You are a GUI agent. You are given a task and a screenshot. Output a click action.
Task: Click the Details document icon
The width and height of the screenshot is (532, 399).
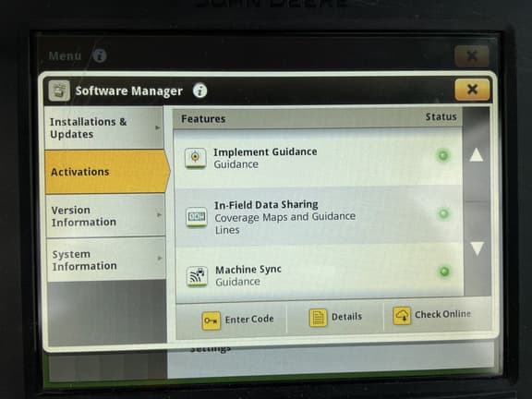[318, 318]
